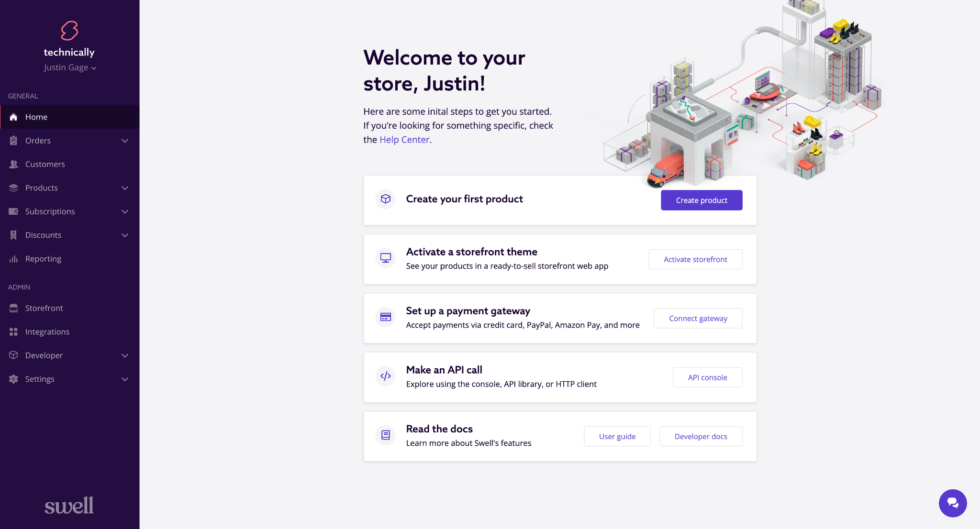
Task: Open the Orders section icon
Action: coord(14,140)
